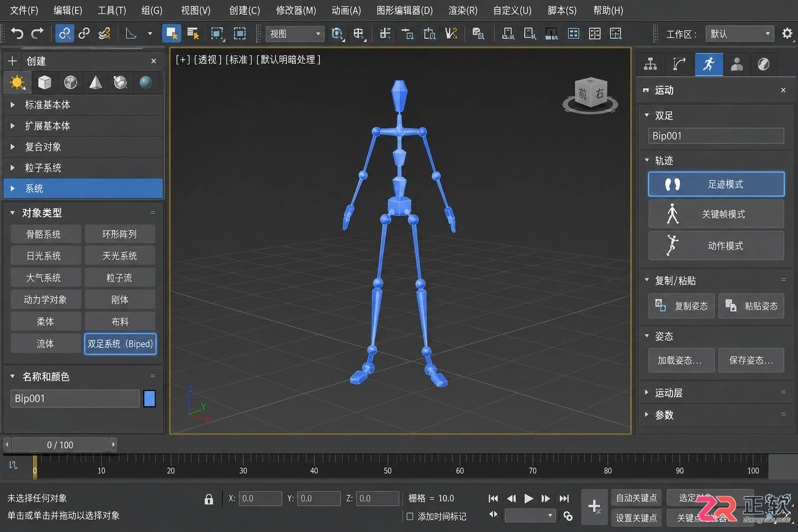Image resolution: width=798 pixels, height=532 pixels.
Task: Check the 添加时间标记 checkbox
Action: (x=410, y=516)
